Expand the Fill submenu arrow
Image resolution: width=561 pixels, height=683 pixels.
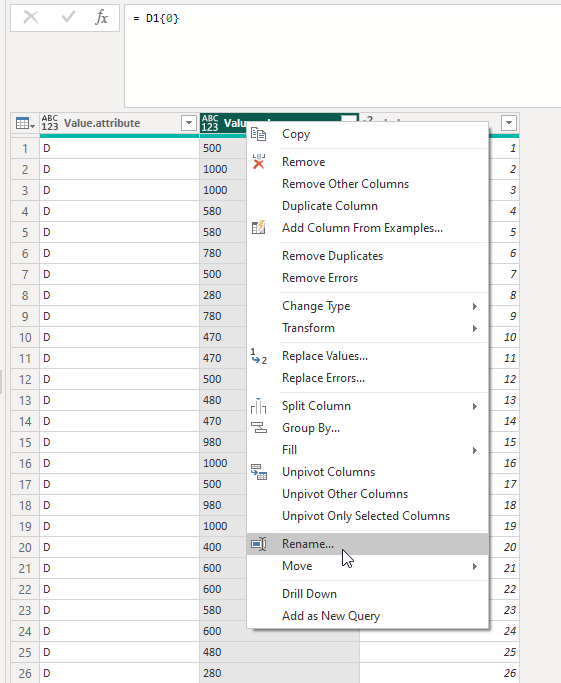pyautogui.click(x=475, y=450)
